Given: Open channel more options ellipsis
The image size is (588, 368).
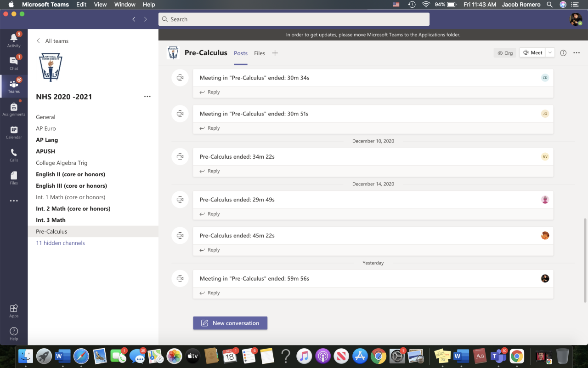Looking at the screenshot, I should [x=577, y=53].
